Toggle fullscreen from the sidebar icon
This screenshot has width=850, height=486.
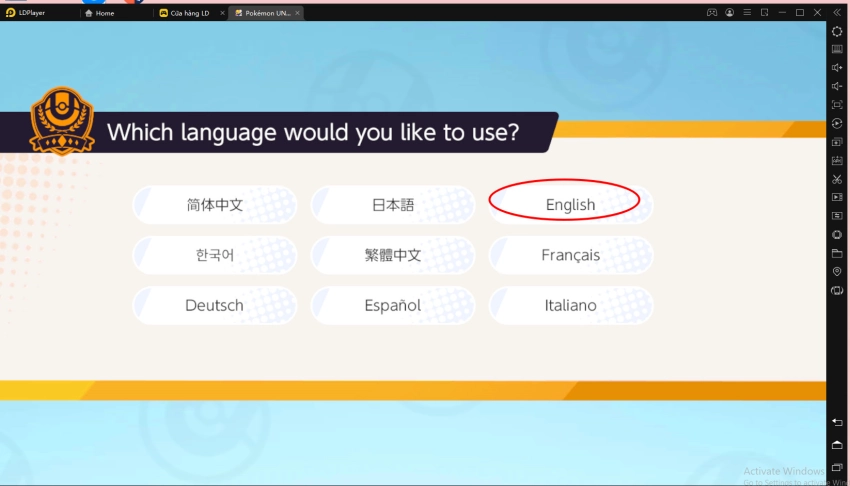coord(837,105)
